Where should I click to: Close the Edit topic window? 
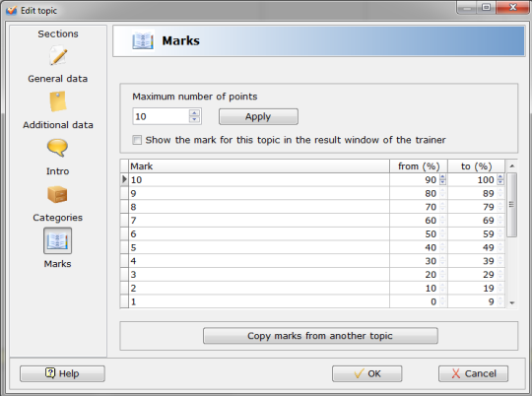point(513,7)
